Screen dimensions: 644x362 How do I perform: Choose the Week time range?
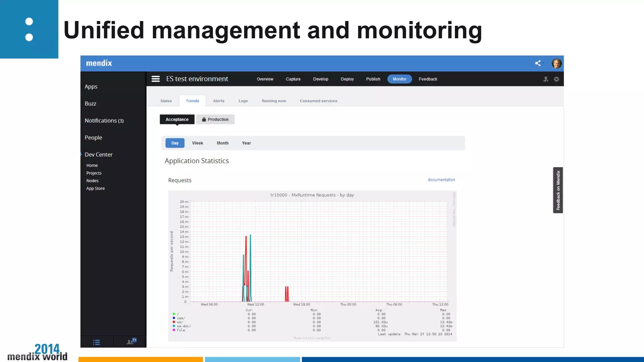click(x=197, y=143)
